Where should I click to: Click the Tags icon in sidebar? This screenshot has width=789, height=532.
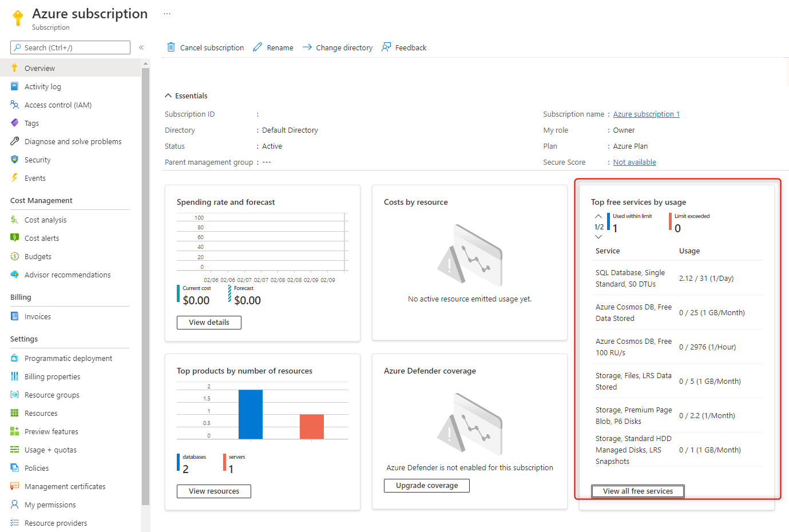pyautogui.click(x=15, y=123)
